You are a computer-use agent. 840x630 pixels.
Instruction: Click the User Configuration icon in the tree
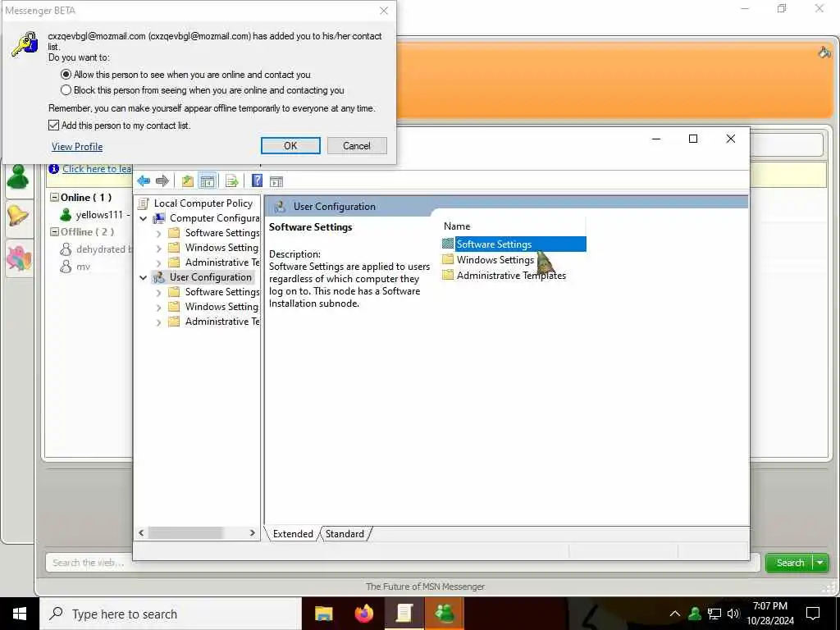click(x=159, y=277)
